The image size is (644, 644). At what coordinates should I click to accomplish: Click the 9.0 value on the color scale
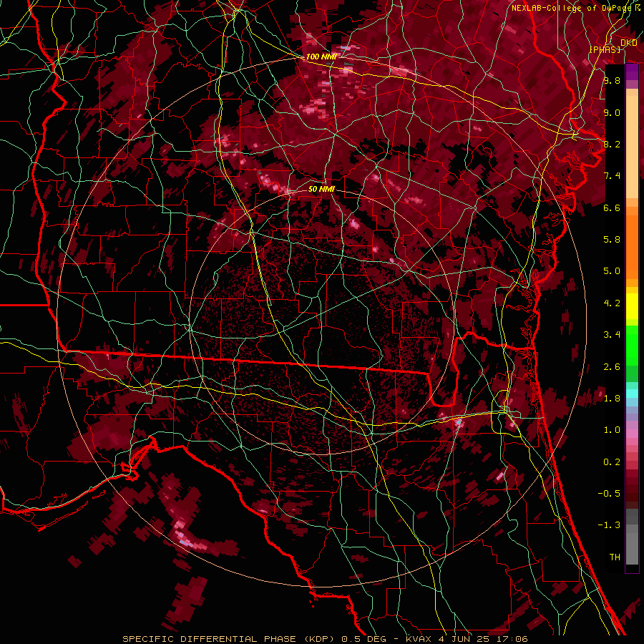[x=612, y=112]
